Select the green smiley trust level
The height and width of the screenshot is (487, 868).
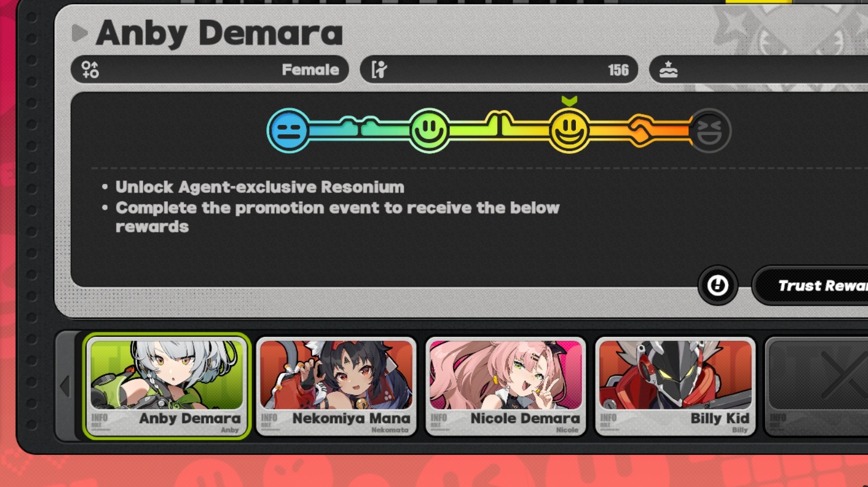tap(429, 130)
